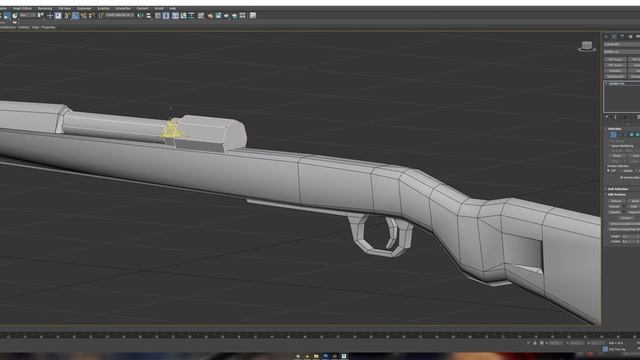This screenshot has height=360, width=640.
Task: Click the Mirror tool icon
Action: tap(140, 16)
